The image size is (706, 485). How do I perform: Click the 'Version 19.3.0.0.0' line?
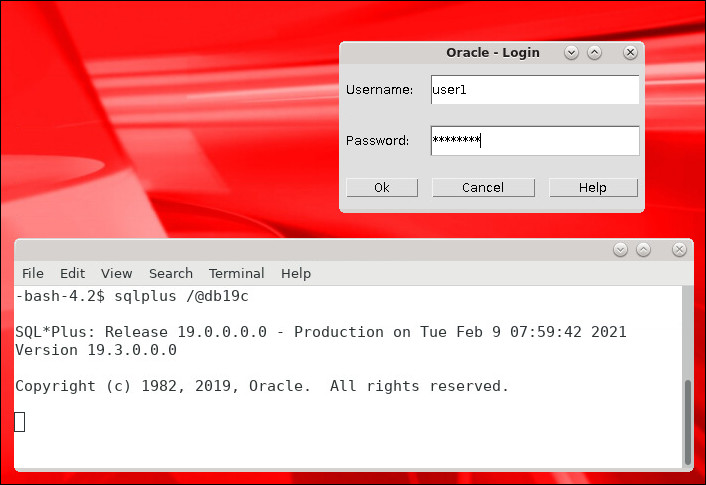tap(96, 350)
